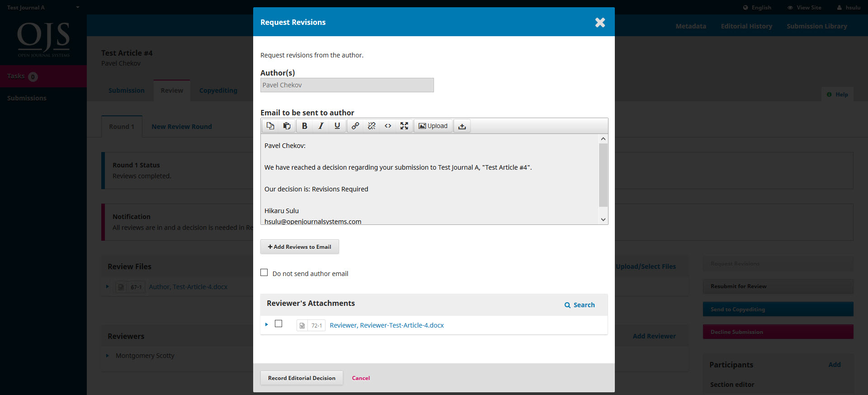Image resolution: width=868 pixels, height=395 pixels.
Task: Click the Send to Copyediting button
Action: tap(778, 309)
